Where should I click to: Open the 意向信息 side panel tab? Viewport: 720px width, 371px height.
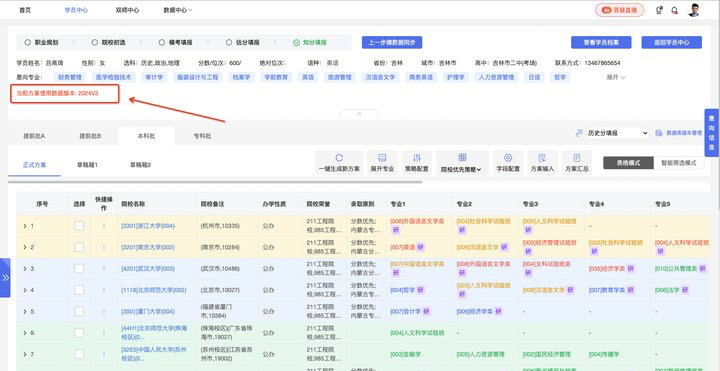(x=712, y=133)
